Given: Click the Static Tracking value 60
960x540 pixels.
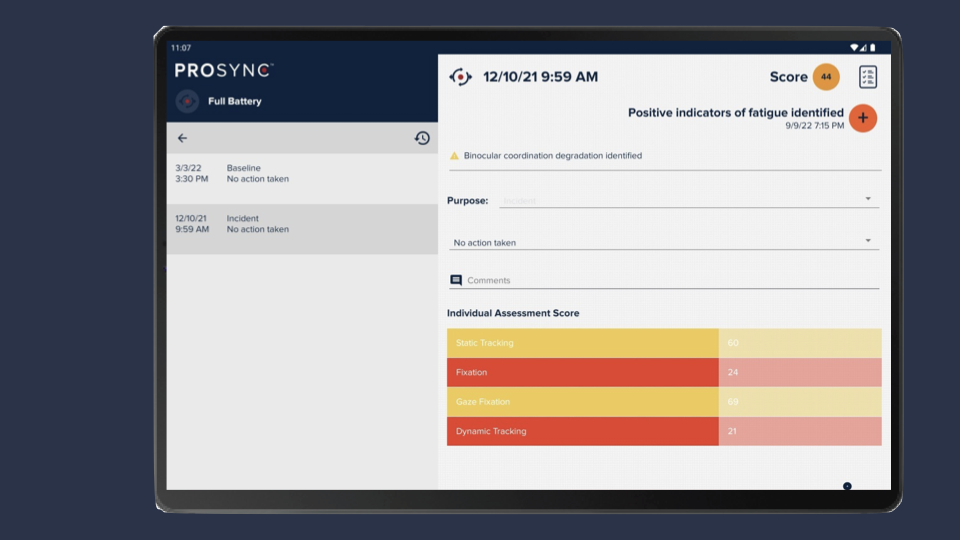Looking at the screenshot, I should [733, 343].
